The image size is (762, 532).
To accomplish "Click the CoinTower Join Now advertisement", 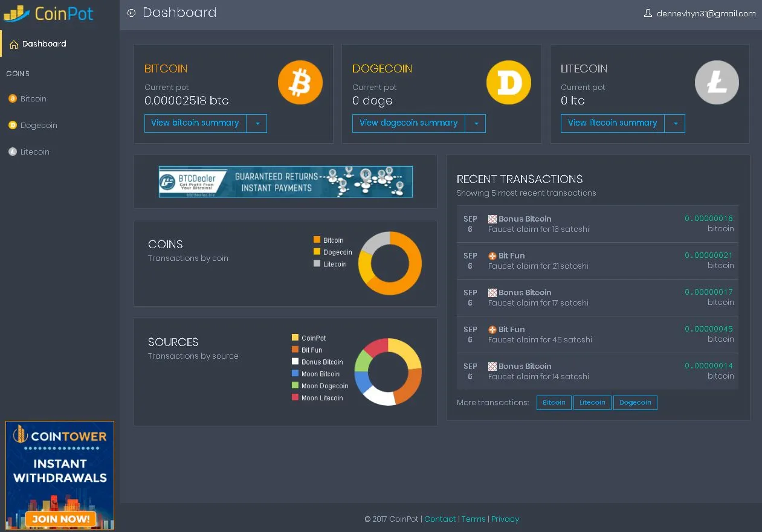I will click(60, 476).
